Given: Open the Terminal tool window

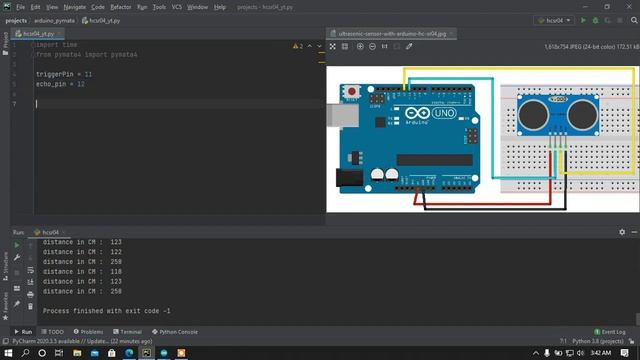Looking at the screenshot, I should tap(127, 332).
